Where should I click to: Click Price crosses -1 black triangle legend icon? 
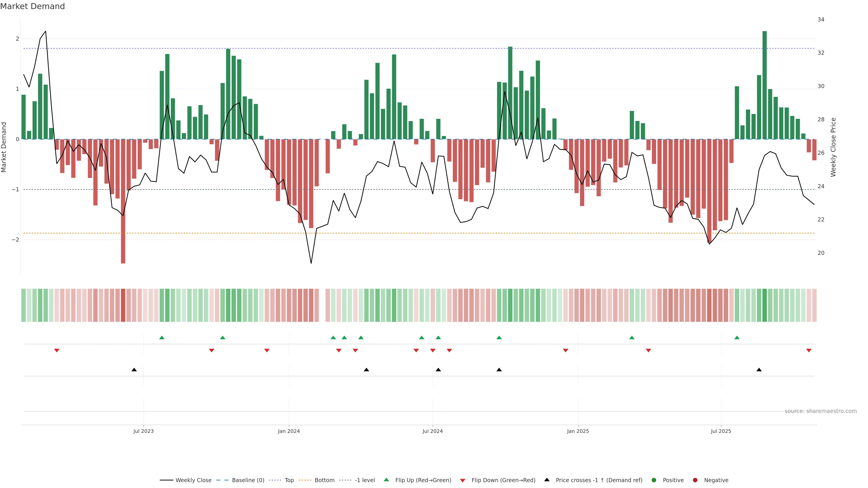(547, 480)
